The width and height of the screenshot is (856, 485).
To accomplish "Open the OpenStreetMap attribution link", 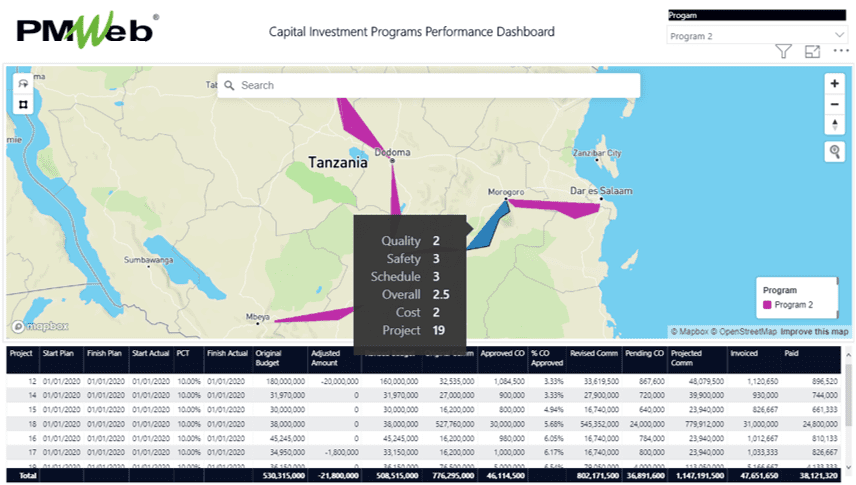I will [x=745, y=332].
